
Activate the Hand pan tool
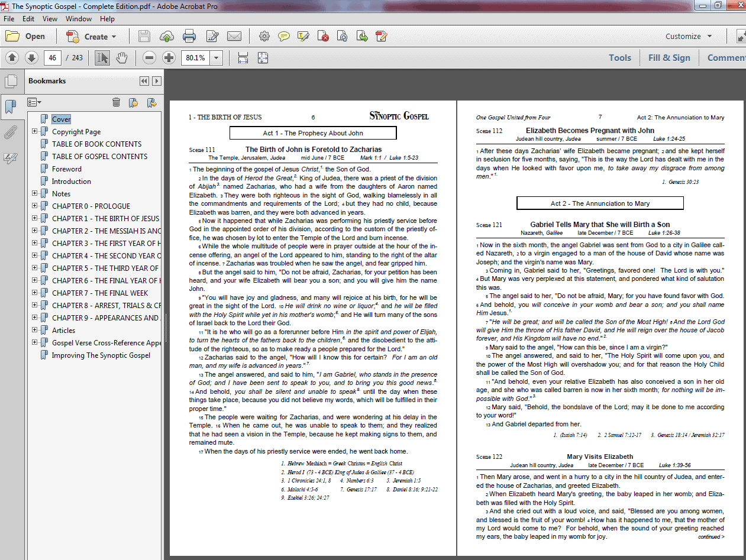coord(121,57)
